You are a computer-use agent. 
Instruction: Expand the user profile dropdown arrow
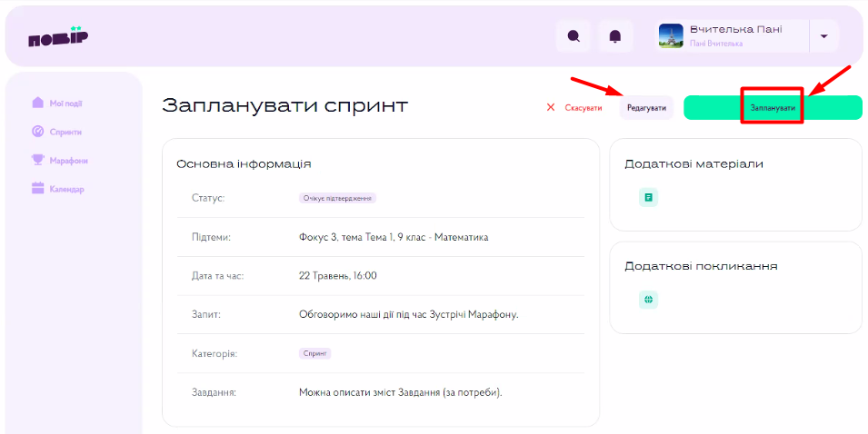click(x=823, y=36)
